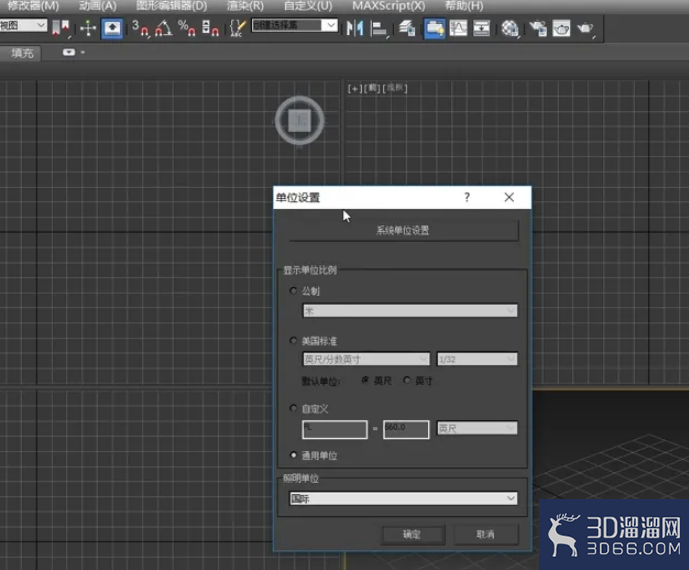Select the 公制 radio button
Screen dimensions: 689x570
293,290
